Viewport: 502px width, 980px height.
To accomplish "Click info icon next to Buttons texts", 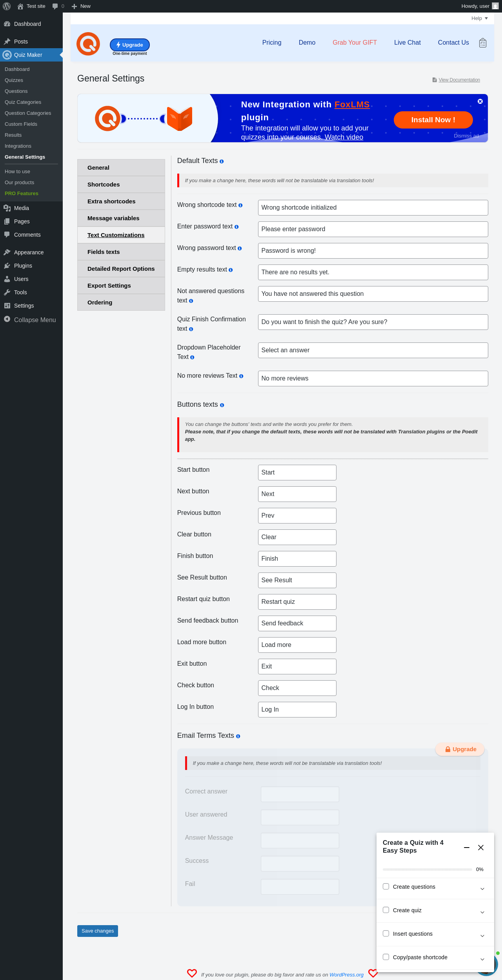I will tap(222, 405).
